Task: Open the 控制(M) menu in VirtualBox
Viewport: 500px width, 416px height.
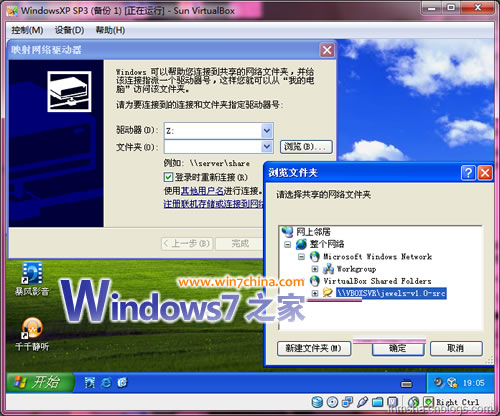Action: (x=27, y=30)
